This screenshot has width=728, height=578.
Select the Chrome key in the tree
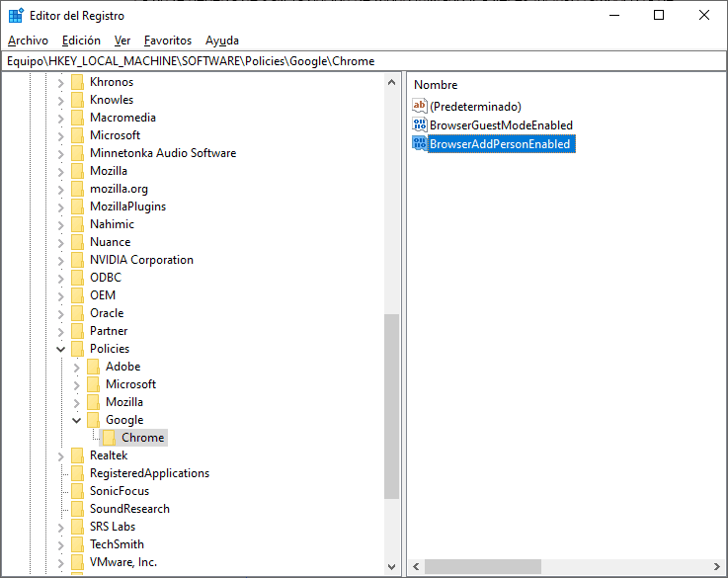[142, 438]
